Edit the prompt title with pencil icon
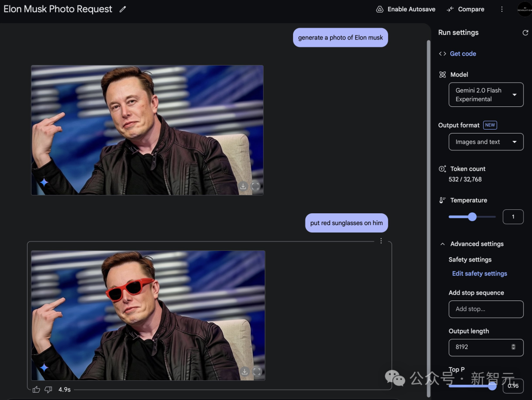 123,9
